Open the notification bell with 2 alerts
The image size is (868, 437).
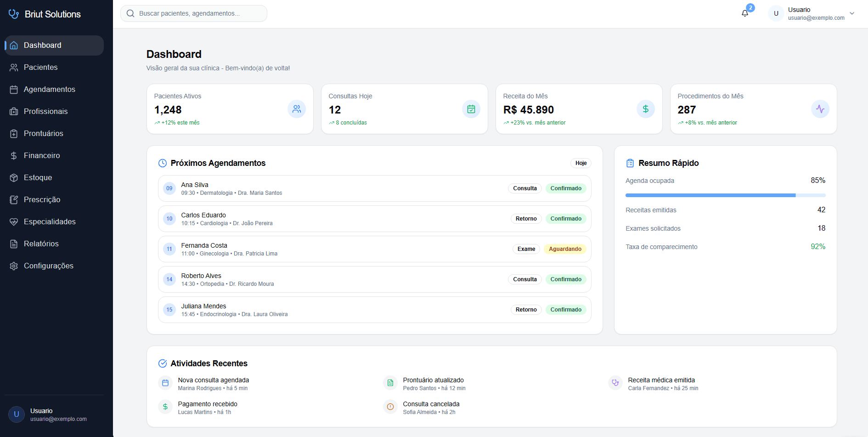(x=744, y=13)
